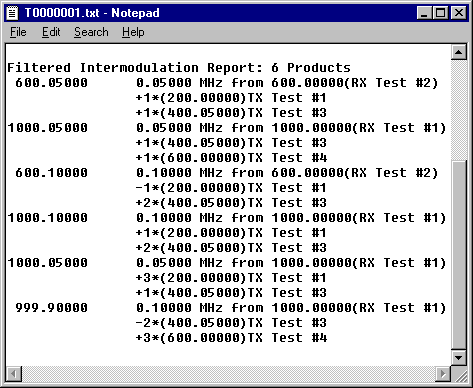The width and height of the screenshot is (473, 388).
Task: Maximize the Notepad window
Action: (440, 13)
